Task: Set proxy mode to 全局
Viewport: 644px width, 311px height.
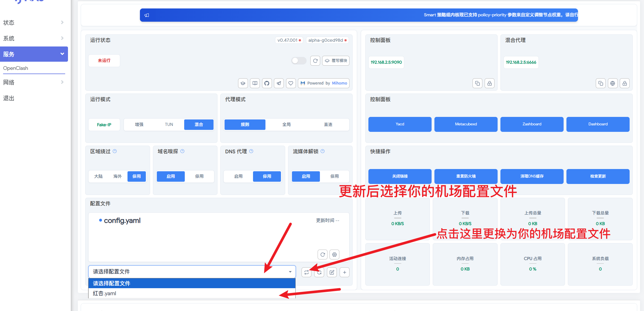Action: (x=286, y=125)
